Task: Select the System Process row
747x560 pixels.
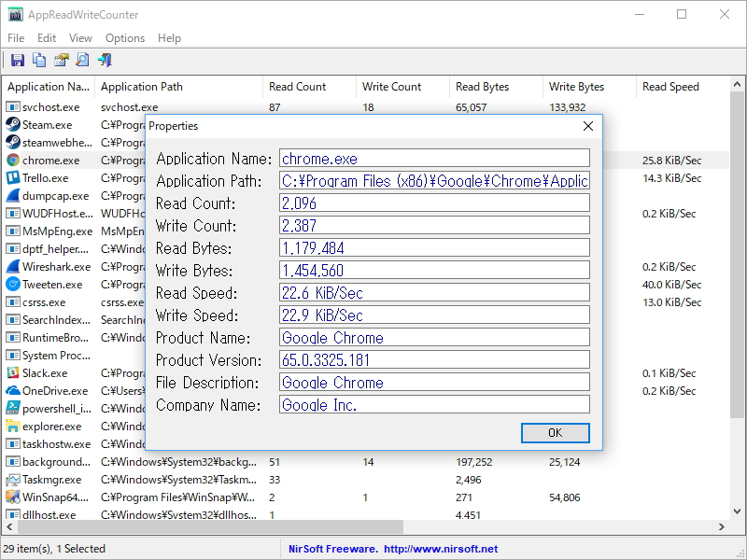Action: point(74,356)
